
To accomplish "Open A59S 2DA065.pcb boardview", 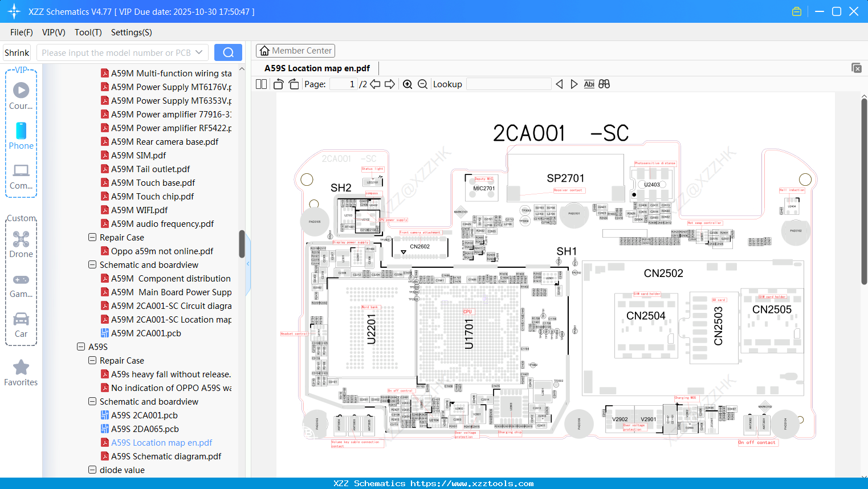I will [145, 429].
